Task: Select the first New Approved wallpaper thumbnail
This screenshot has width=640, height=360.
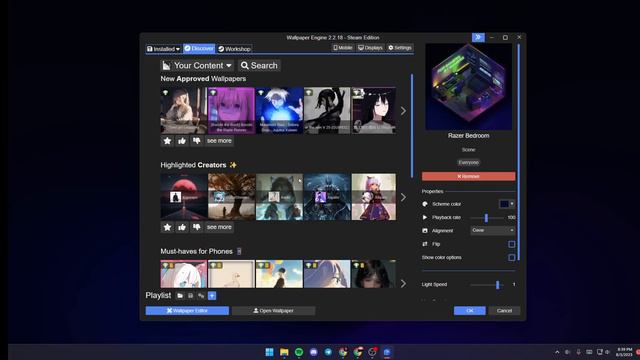Action: point(184,111)
